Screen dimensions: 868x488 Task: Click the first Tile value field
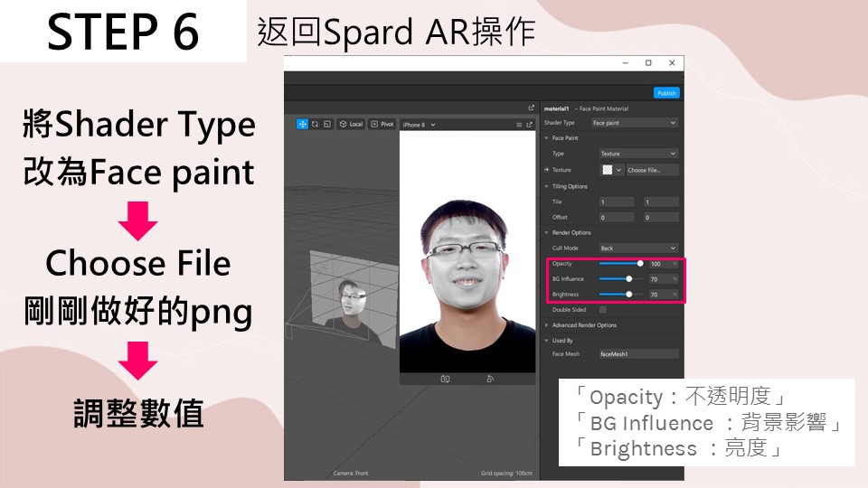point(617,202)
